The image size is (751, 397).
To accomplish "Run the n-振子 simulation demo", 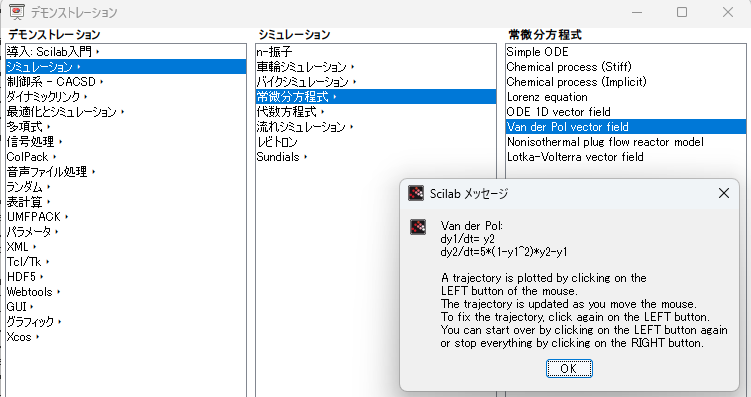I will click(x=376, y=52).
